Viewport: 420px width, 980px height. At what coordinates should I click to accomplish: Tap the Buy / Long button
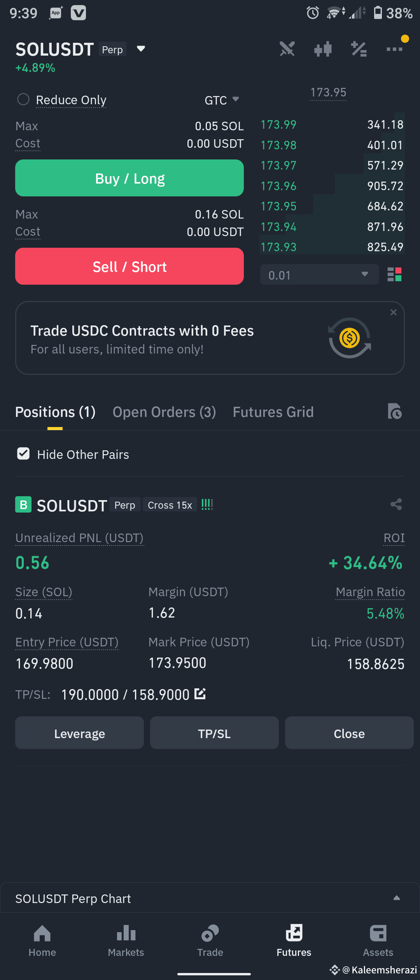[129, 178]
